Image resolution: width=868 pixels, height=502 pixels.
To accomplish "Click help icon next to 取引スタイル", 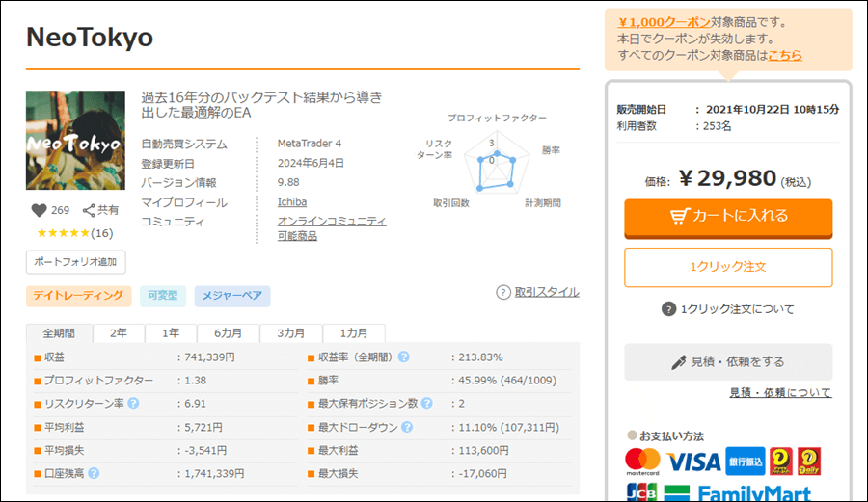I will 503,292.
